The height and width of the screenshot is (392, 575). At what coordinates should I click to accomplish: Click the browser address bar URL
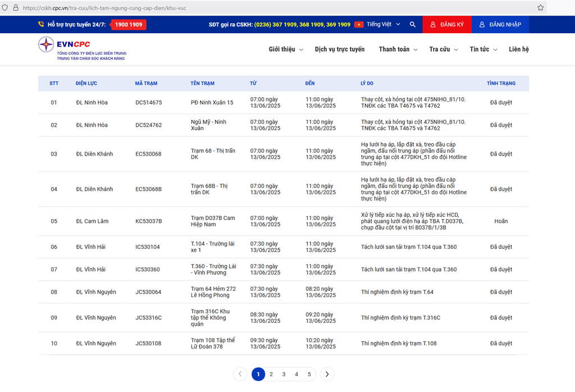[104, 8]
